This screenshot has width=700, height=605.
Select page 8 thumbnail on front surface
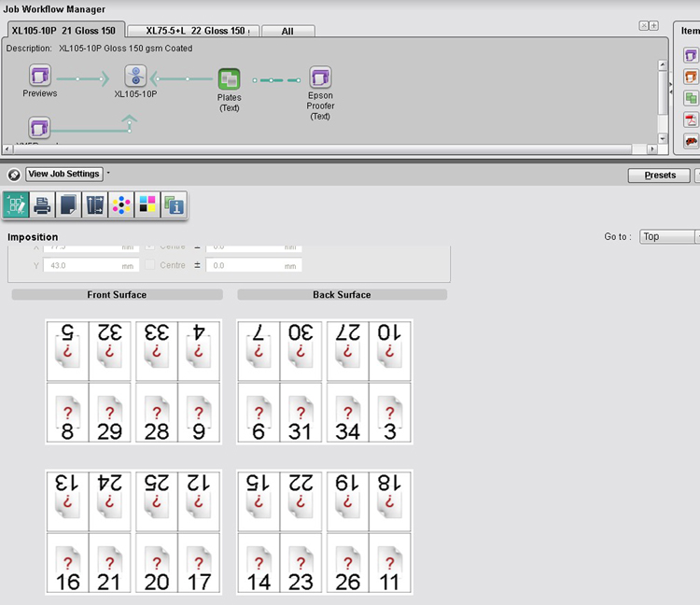tap(67, 413)
